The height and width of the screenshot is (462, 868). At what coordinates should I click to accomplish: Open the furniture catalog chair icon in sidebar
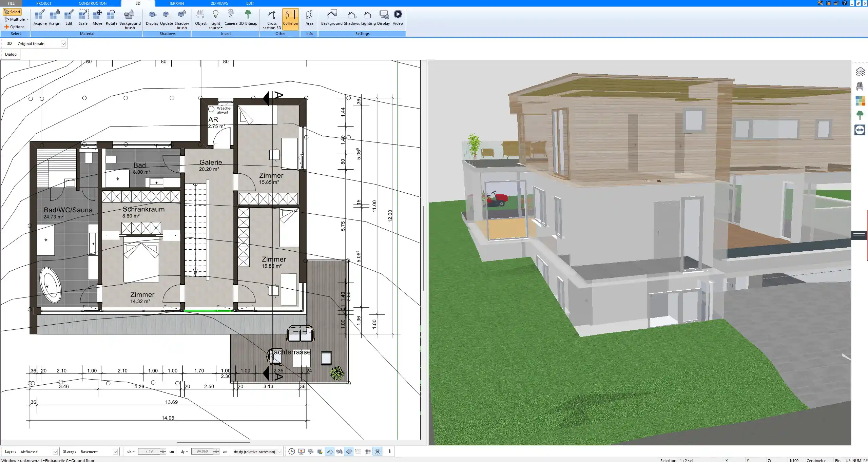click(860, 86)
